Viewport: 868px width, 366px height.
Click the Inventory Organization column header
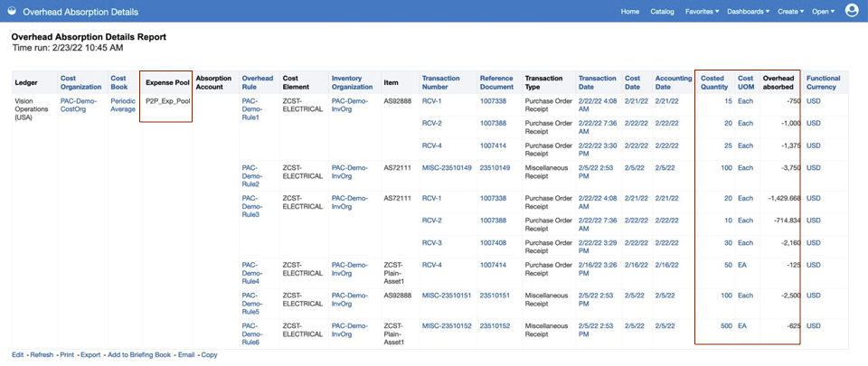(352, 82)
